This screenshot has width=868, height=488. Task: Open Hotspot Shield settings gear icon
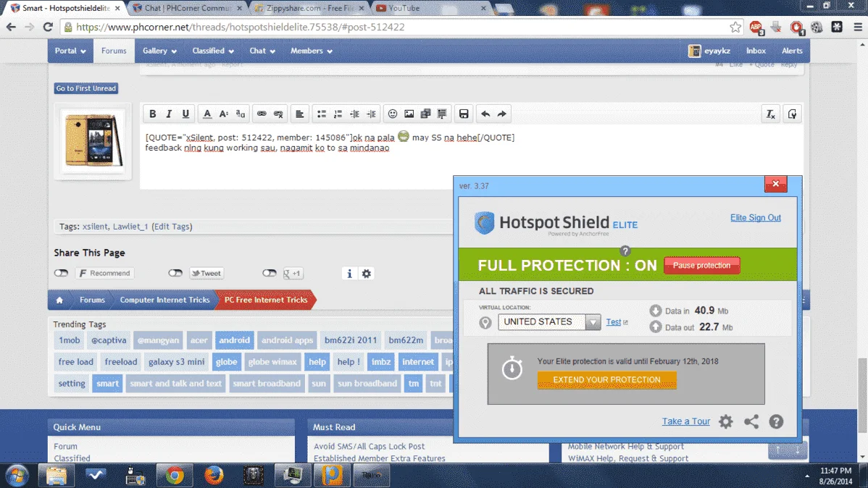tap(726, 421)
